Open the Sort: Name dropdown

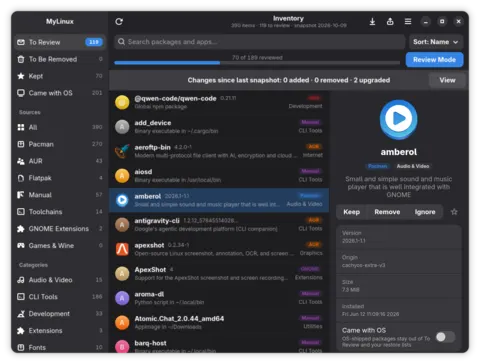click(436, 42)
